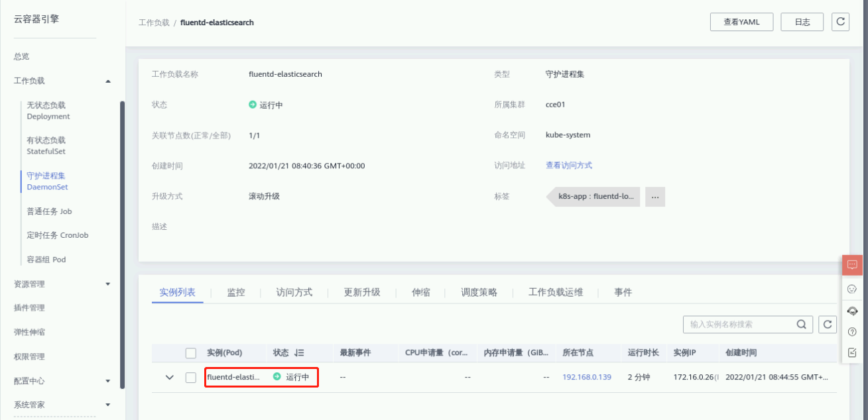
Task: Collapse the 工作负载 sidebar section
Action: coord(108,81)
